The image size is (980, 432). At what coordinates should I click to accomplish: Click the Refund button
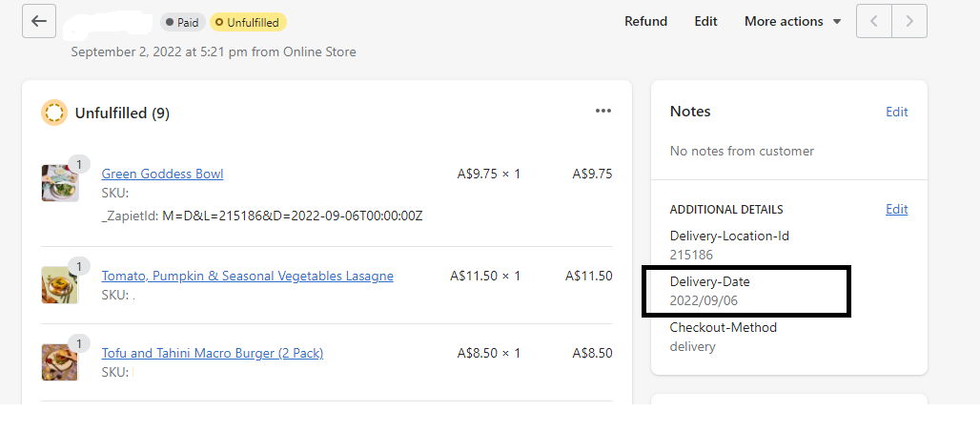pos(645,21)
